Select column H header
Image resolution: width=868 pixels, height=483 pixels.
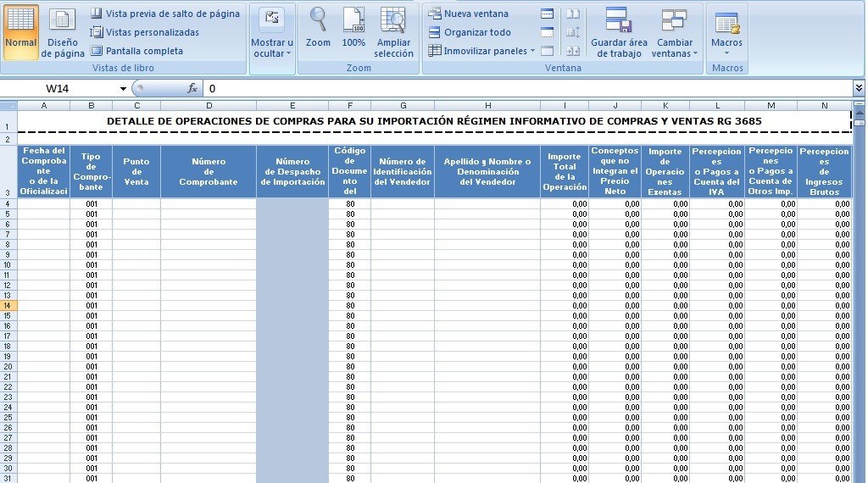(487, 105)
